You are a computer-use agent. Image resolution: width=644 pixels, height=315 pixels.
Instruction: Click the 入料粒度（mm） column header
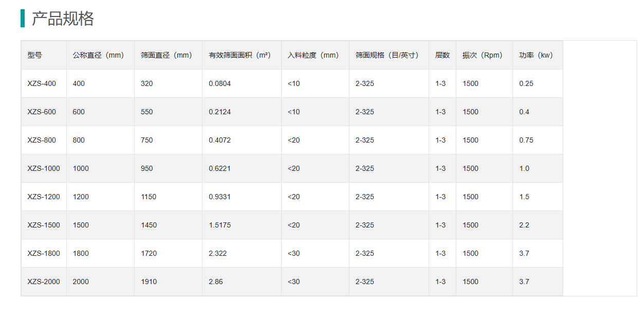[x=313, y=55]
